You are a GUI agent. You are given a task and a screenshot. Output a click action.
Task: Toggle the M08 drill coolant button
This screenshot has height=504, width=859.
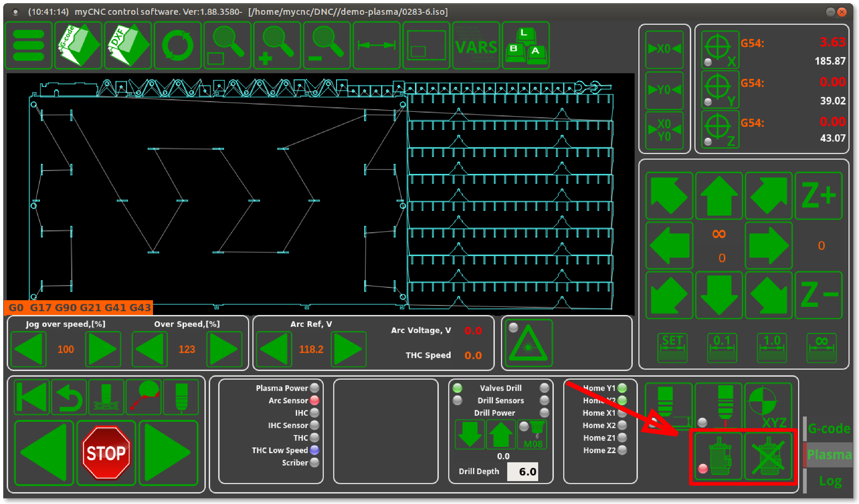(x=533, y=435)
